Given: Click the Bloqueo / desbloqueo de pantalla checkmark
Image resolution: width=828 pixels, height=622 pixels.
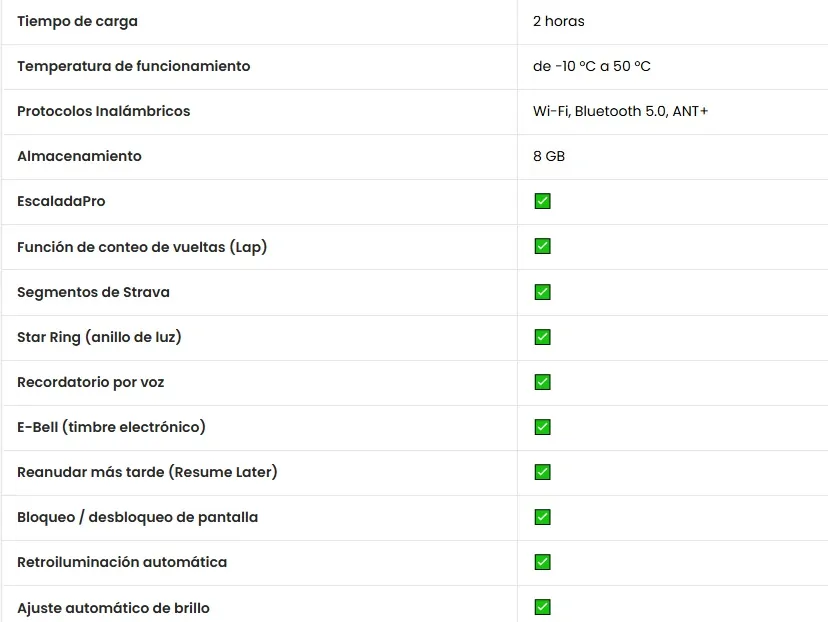Looking at the screenshot, I should click(x=542, y=517).
